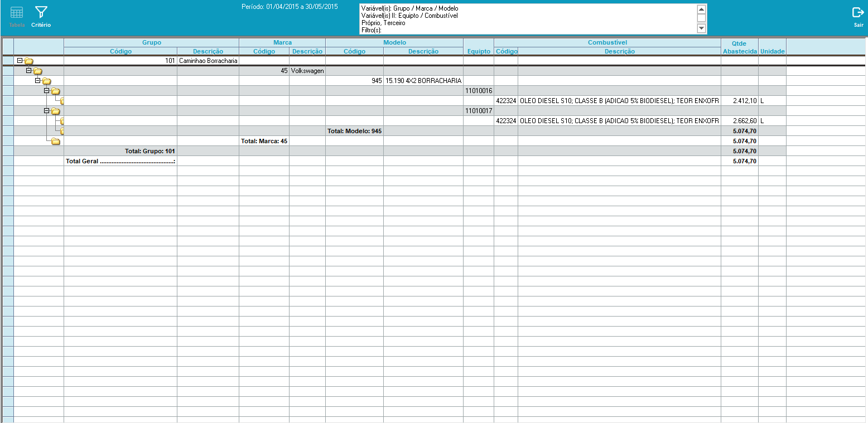Click the Descrição header under Marca
868x423 pixels.
click(x=307, y=51)
